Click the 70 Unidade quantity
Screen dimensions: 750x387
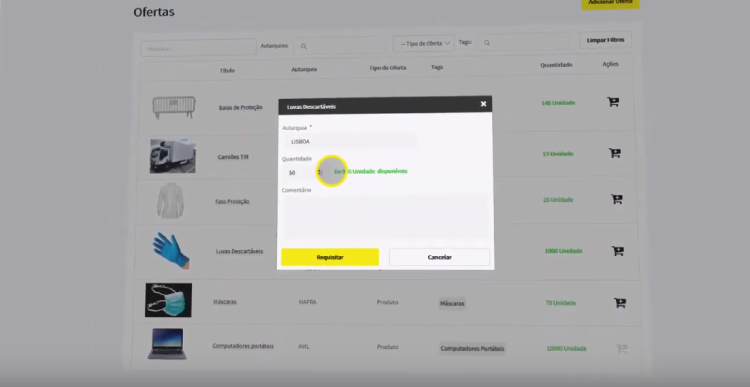[561, 303]
